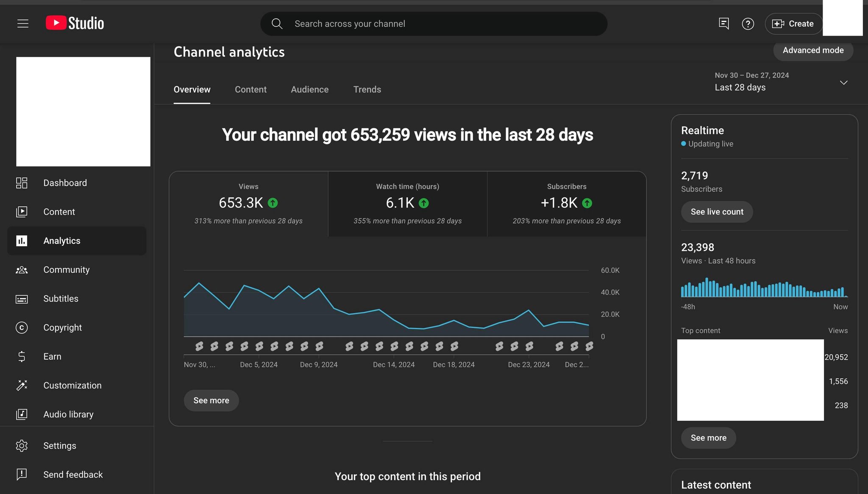Select the Views metric card

[x=248, y=204]
